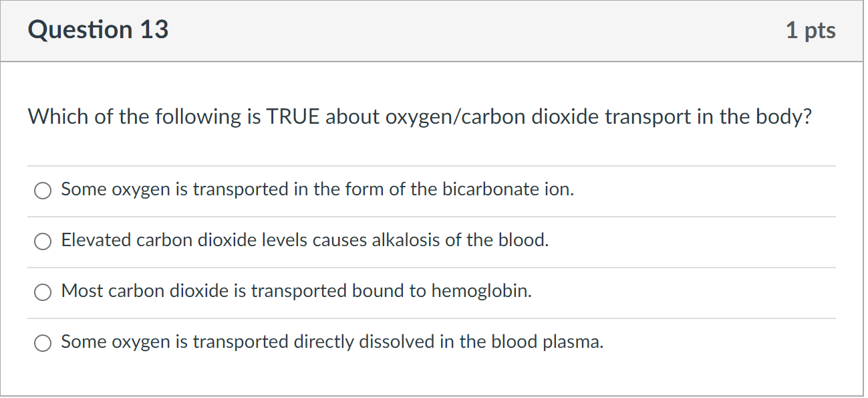Click the "1 pts" points label
868x398 pixels.
[x=811, y=30]
